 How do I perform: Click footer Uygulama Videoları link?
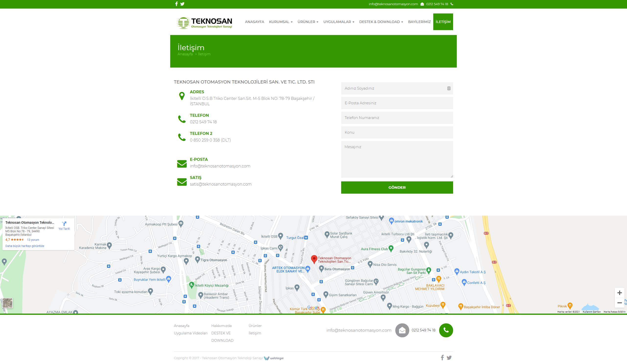coord(191,333)
